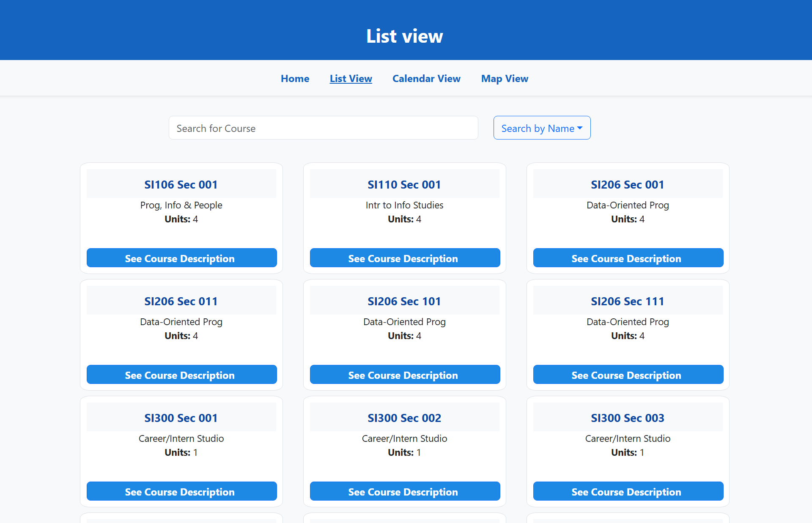Screen dimensions: 812x523
Task: Click the SI110 Sec 001 card heading
Action: click(404, 185)
